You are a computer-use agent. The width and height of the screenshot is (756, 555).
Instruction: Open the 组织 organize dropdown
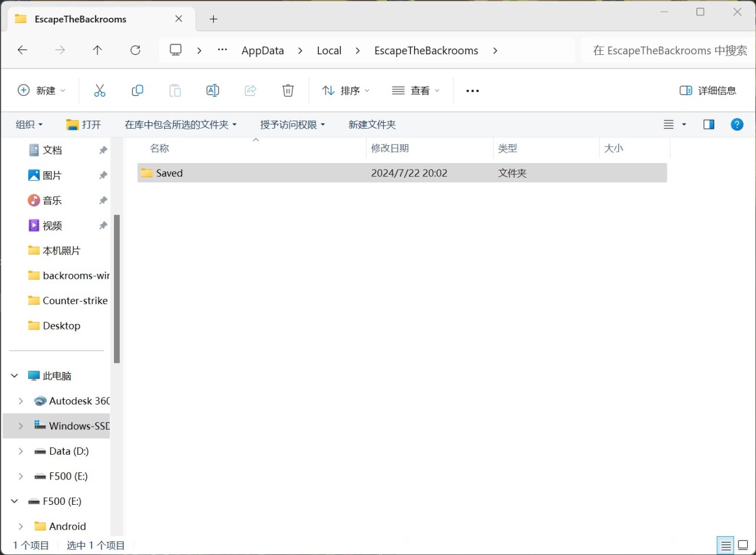[29, 125]
